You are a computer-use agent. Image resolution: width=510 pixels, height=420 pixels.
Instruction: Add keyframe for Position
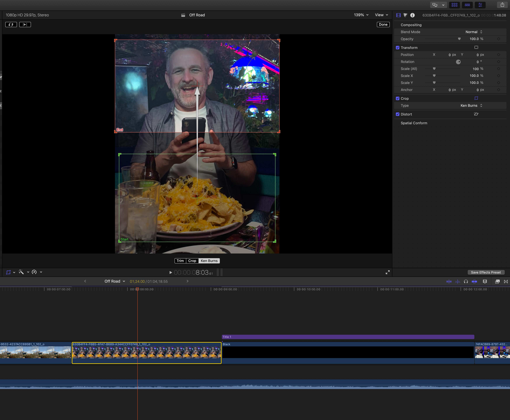pos(498,55)
